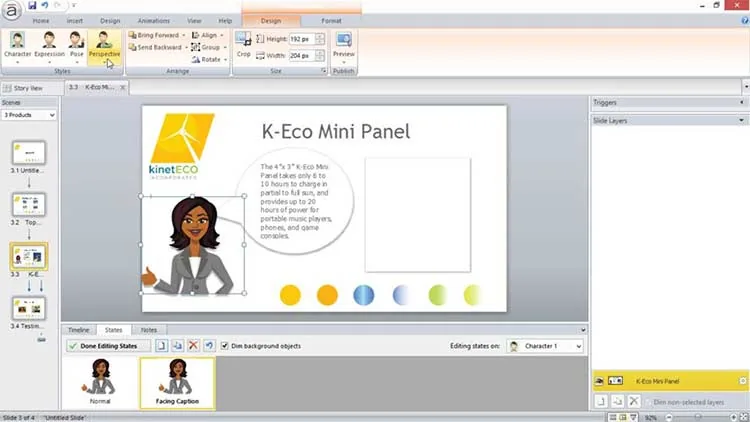Toggle visibility of K-Eco Mini Panel layer

pyautogui.click(x=599, y=381)
